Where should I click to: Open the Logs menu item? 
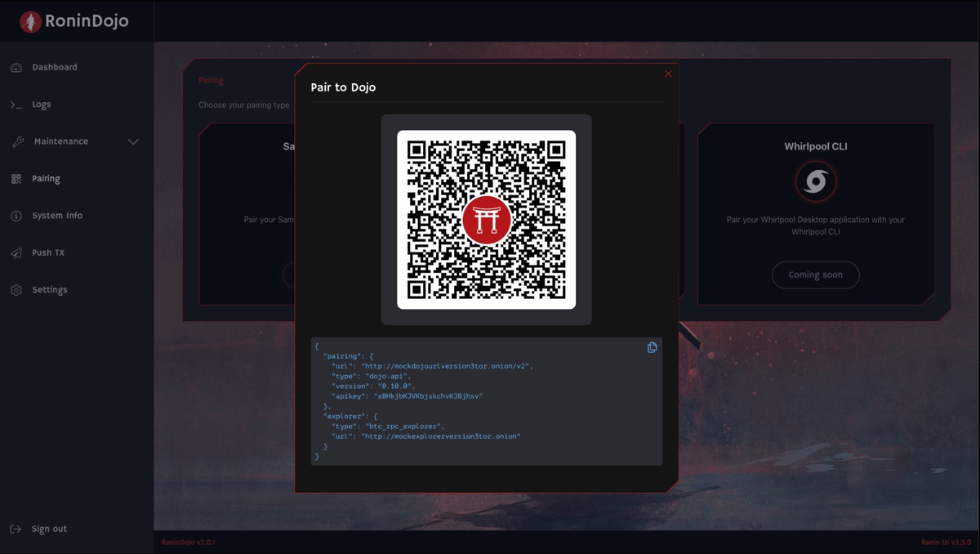(x=42, y=105)
